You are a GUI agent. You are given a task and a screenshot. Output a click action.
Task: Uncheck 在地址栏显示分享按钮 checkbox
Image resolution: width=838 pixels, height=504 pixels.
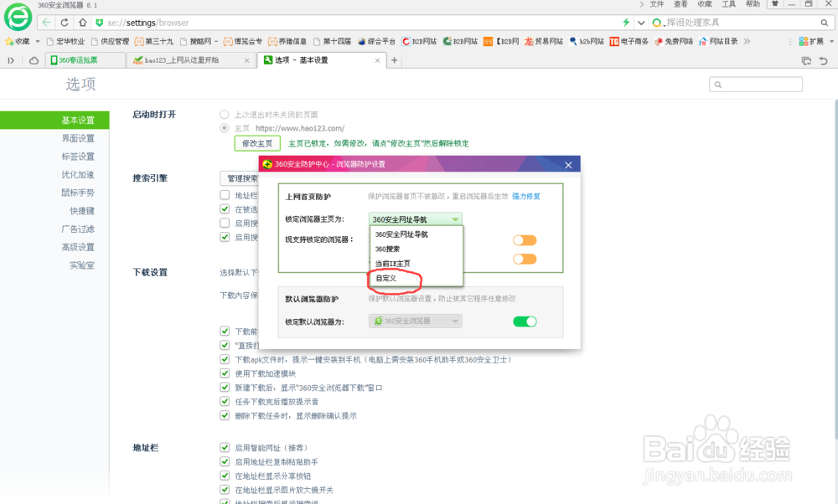coord(225,476)
